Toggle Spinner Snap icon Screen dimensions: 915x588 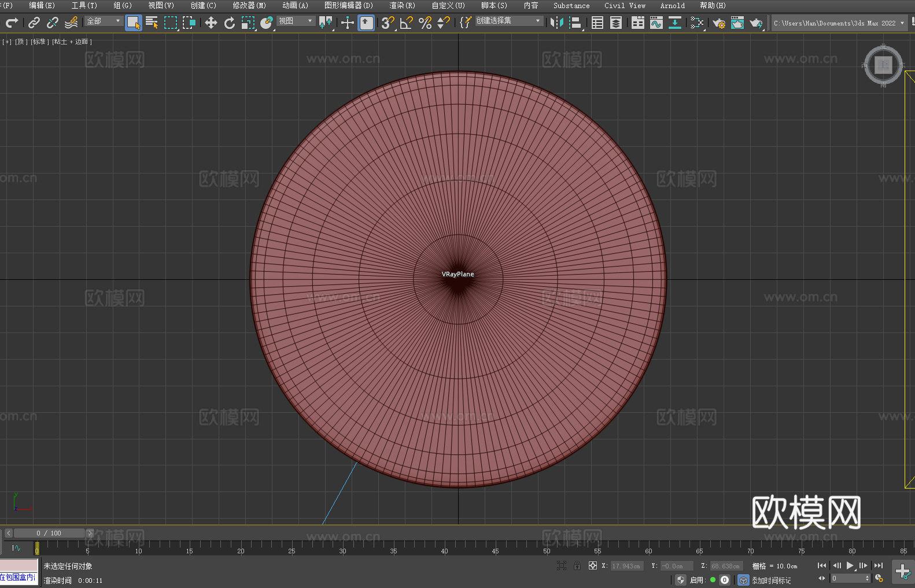click(x=444, y=23)
